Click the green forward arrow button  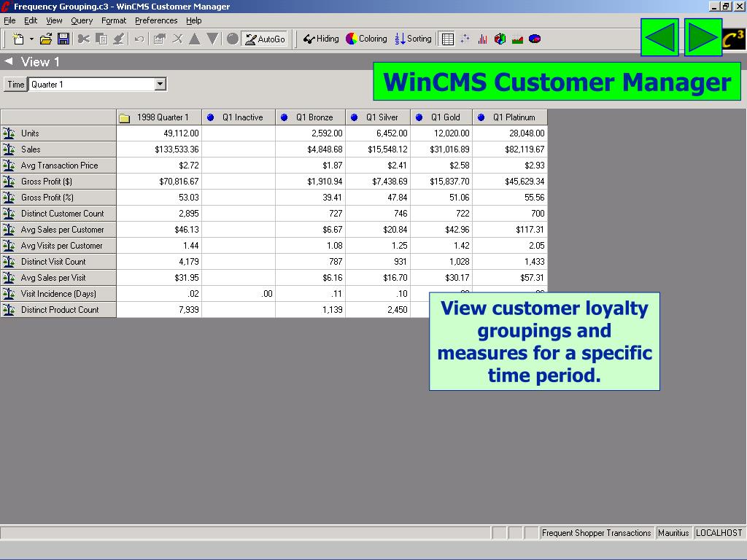point(703,38)
